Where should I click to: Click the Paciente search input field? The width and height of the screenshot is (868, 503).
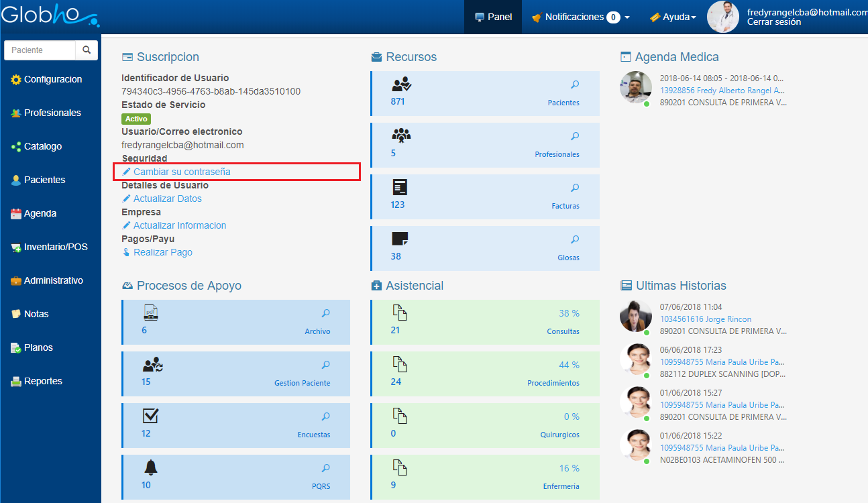[40, 50]
